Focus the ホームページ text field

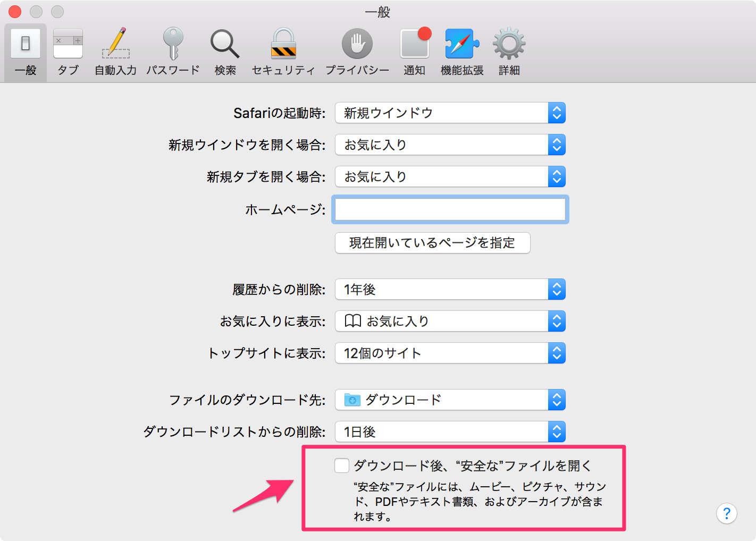point(450,209)
